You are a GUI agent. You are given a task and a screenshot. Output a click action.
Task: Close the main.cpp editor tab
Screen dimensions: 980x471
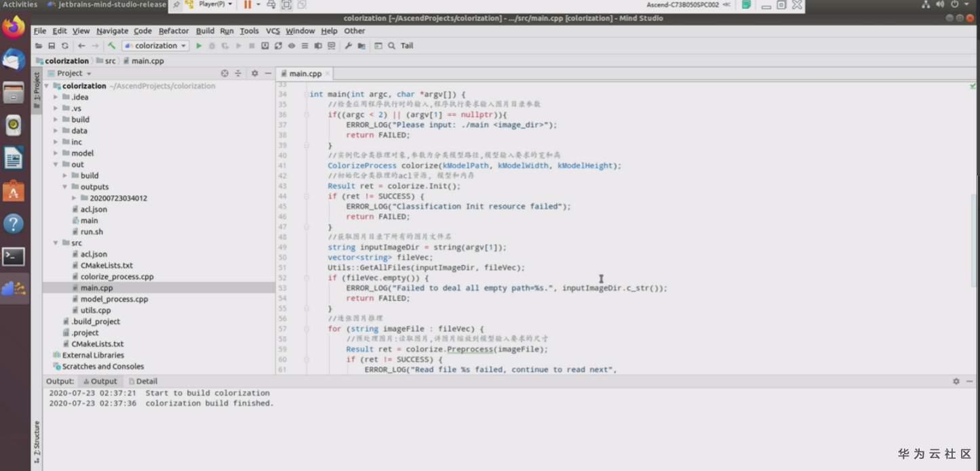(328, 73)
